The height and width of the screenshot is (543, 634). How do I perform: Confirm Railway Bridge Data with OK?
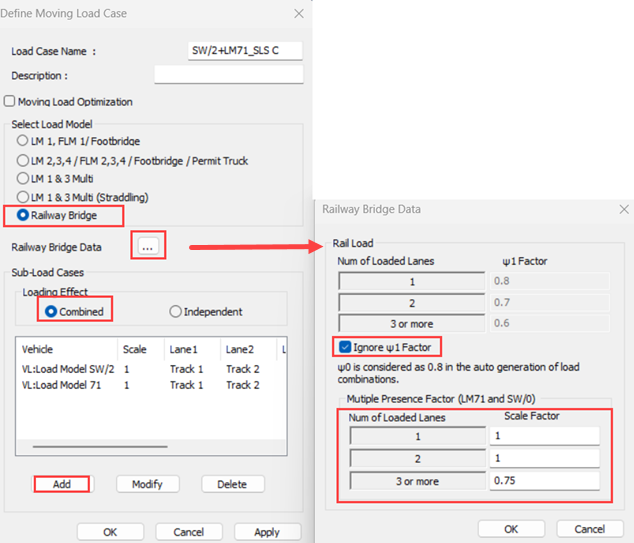click(x=511, y=529)
